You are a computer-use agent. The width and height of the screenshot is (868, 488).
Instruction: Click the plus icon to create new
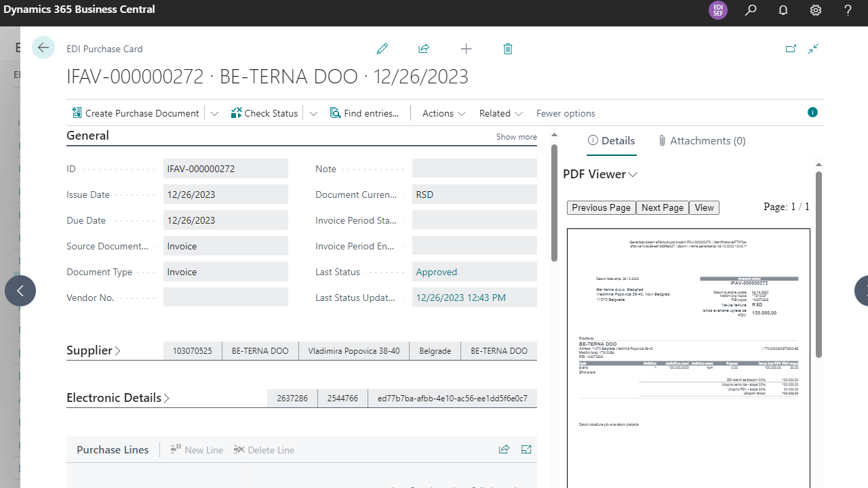466,49
